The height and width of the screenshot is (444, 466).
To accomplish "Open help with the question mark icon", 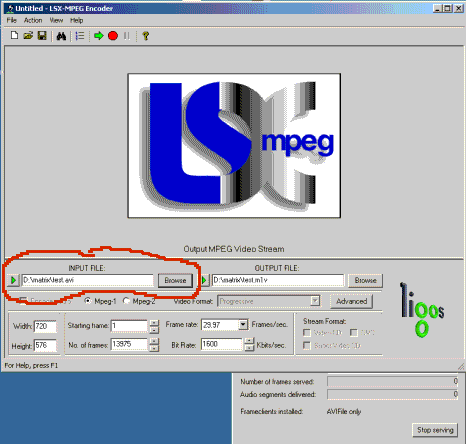I will pyautogui.click(x=145, y=36).
